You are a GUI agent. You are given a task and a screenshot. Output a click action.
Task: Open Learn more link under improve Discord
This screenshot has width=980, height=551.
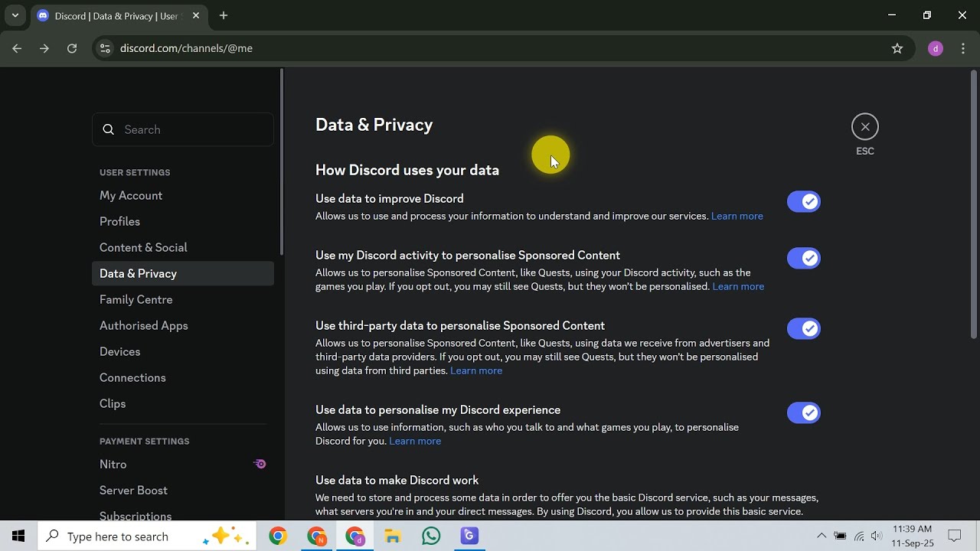point(737,216)
